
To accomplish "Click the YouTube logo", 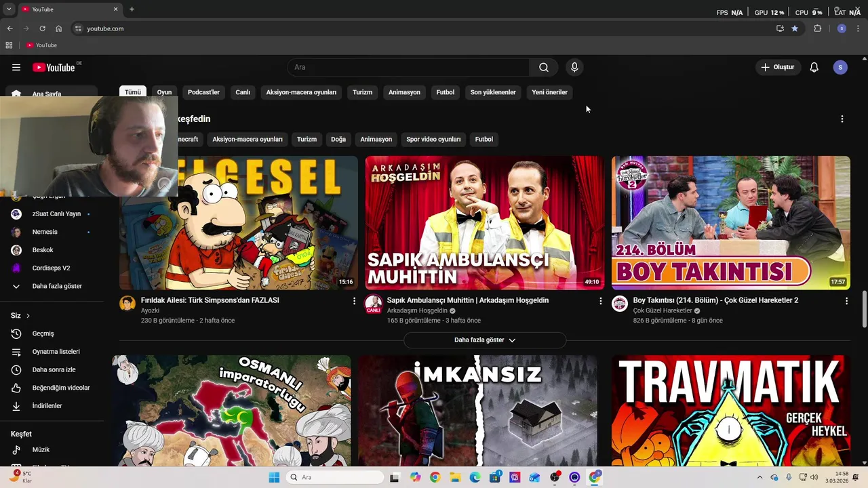I will pos(54,67).
